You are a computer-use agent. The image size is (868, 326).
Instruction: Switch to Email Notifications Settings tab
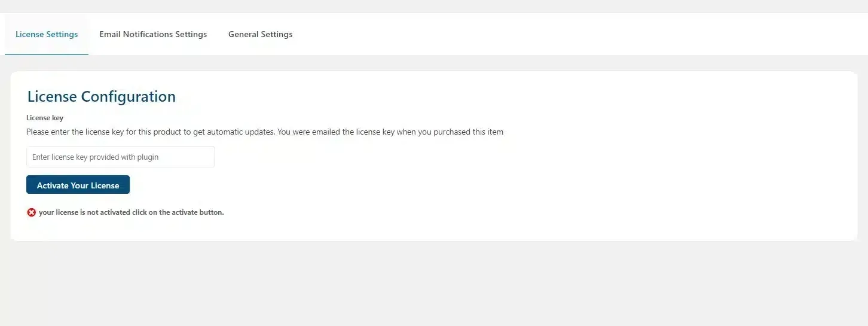coord(153,34)
